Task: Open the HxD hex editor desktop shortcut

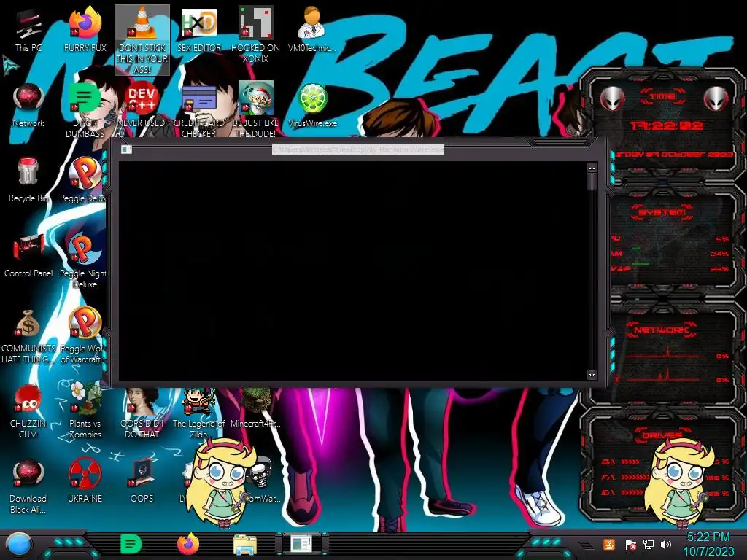Action: (198, 29)
